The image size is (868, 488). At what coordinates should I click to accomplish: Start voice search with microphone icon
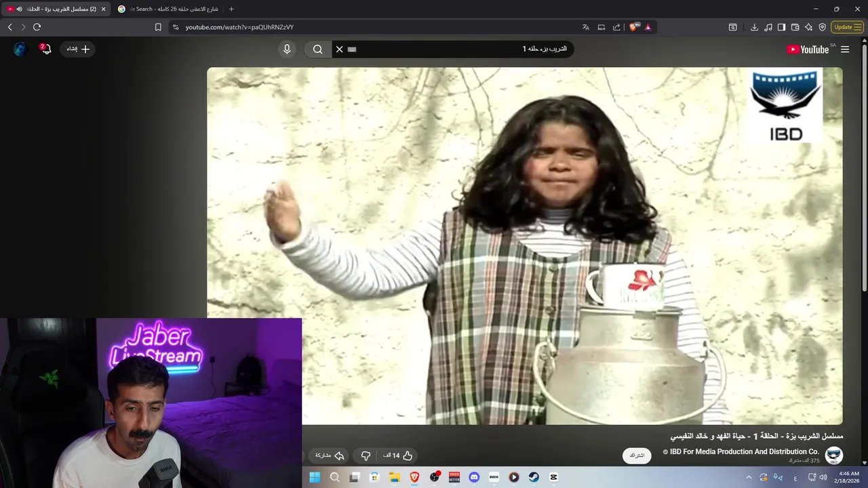(x=287, y=49)
